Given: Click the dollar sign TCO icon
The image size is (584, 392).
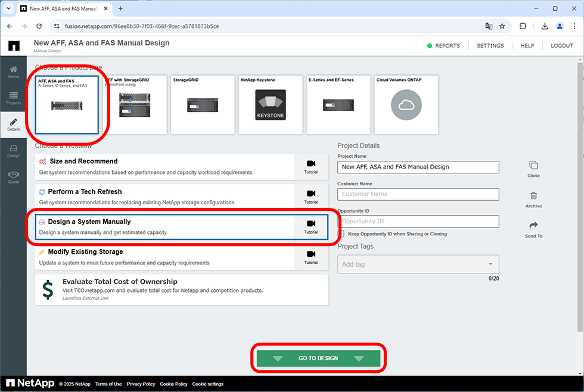Looking at the screenshot, I should 48,290.
